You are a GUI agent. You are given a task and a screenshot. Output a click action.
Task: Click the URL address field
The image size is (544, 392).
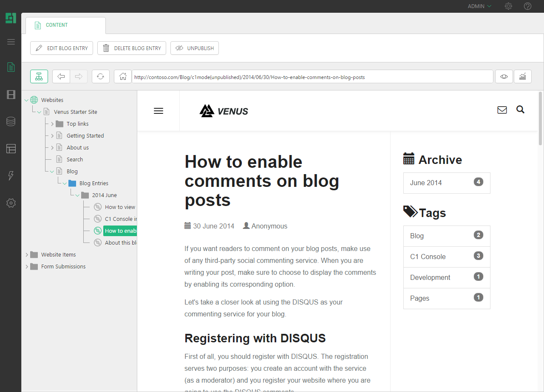click(312, 77)
